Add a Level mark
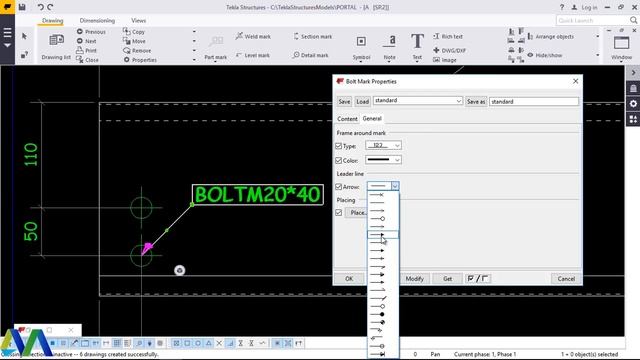 (253, 55)
